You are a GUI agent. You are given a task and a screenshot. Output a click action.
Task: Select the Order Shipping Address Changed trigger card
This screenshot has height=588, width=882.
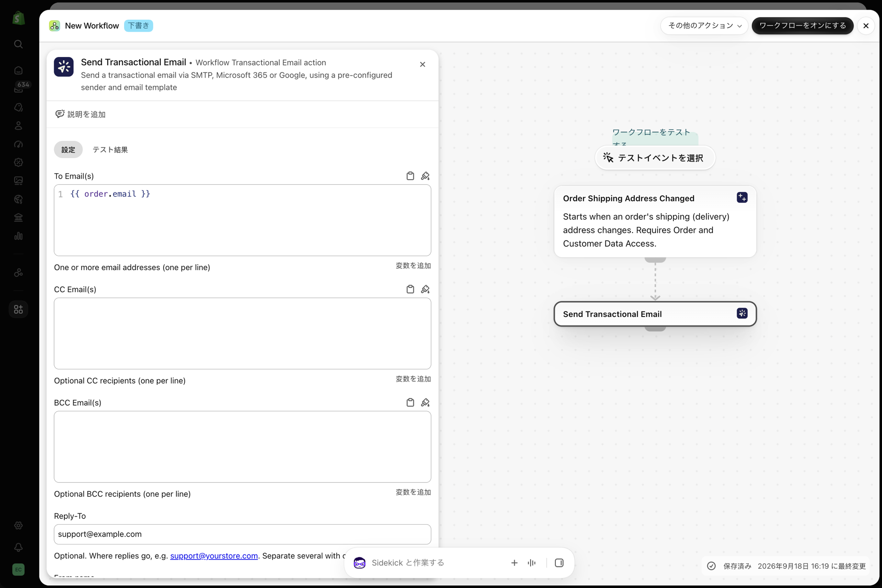[x=655, y=221]
